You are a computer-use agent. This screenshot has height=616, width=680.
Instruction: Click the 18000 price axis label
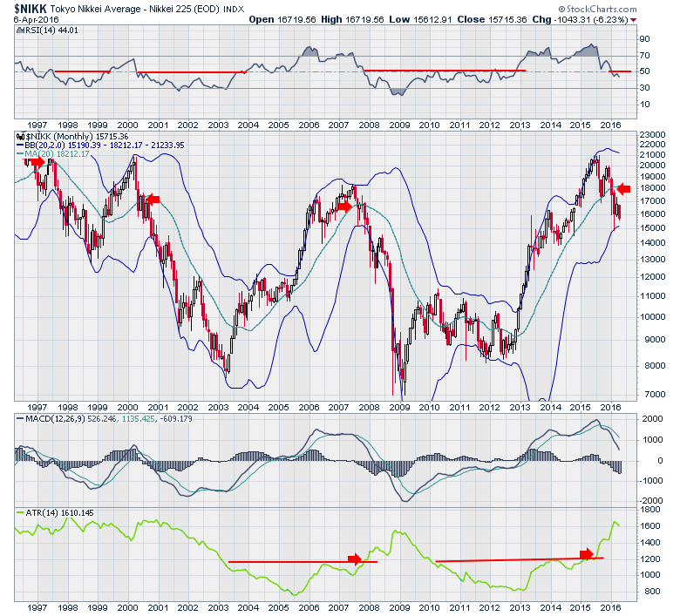652,188
